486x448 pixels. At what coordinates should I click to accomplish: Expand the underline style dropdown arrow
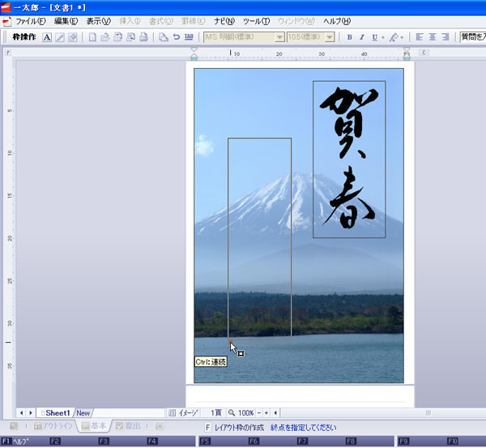click(382, 37)
